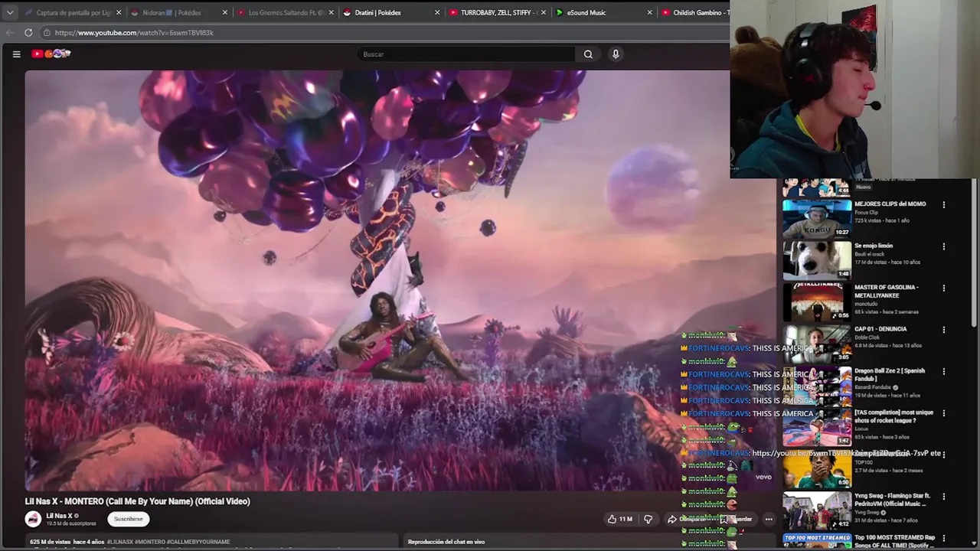The image size is (980, 551).
Task: Reload the page with the refresh icon
Action: pos(28,32)
